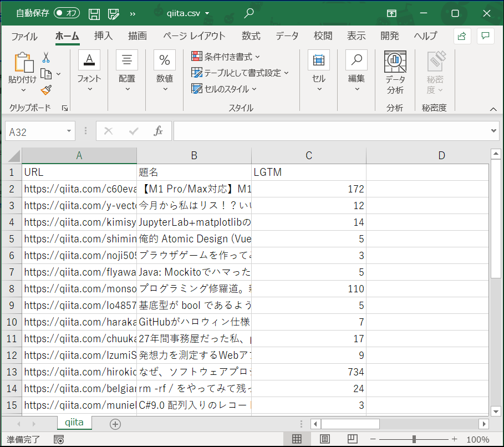Switch to the Formulas (数式) tab
The image size is (504, 447).
click(251, 35)
